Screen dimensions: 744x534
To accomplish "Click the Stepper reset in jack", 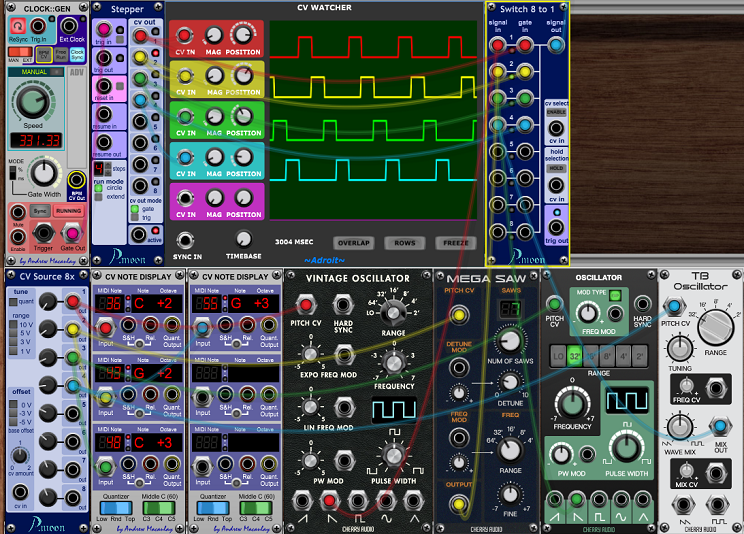I will (103, 86).
